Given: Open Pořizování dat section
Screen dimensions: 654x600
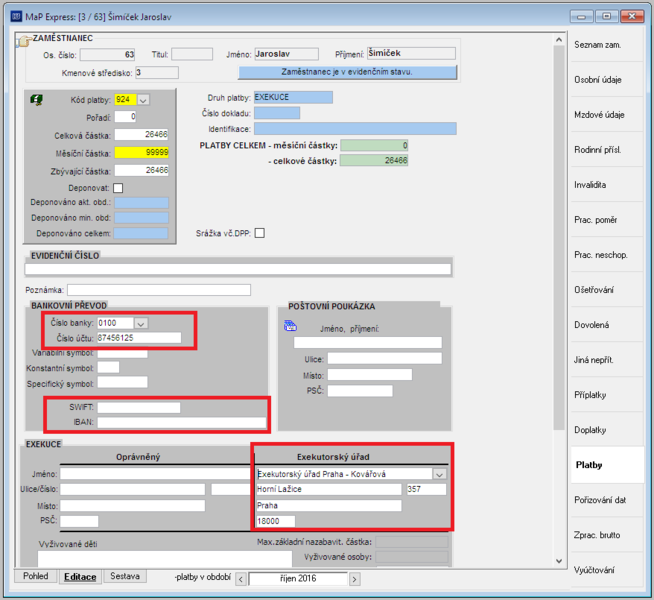Looking at the screenshot, I should (x=606, y=500).
